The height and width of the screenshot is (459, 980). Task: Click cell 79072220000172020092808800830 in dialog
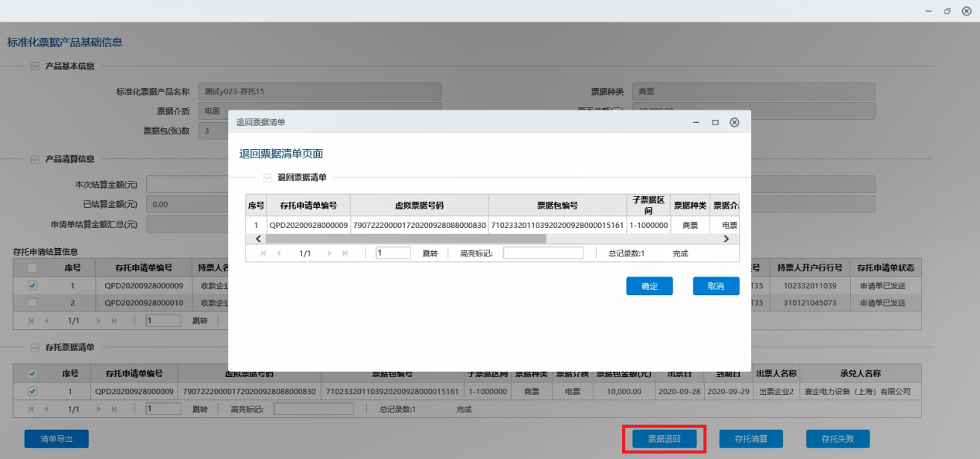pyautogui.click(x=419, y=225)
